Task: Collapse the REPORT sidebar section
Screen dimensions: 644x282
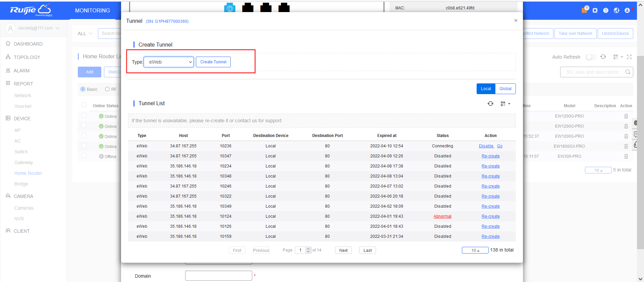Action: tap(23, 84)
